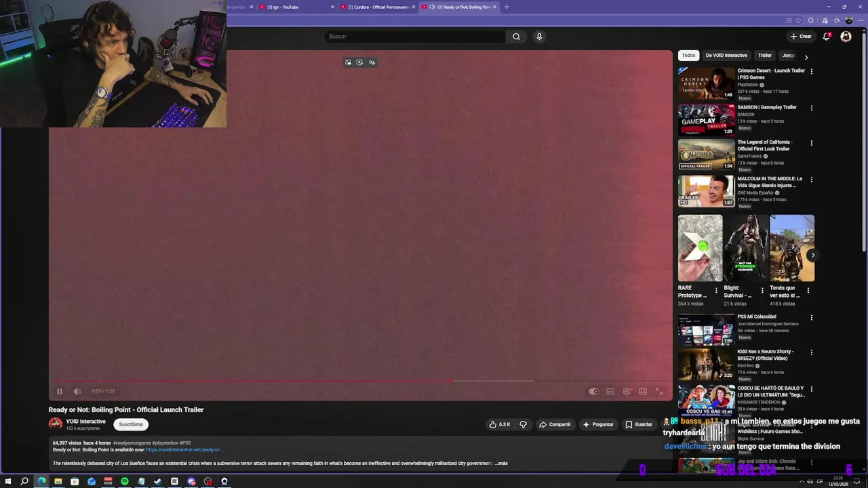Screen dimensions: 868x488
Task: Open File Explorer from taskbar
Action: (58, 481)
